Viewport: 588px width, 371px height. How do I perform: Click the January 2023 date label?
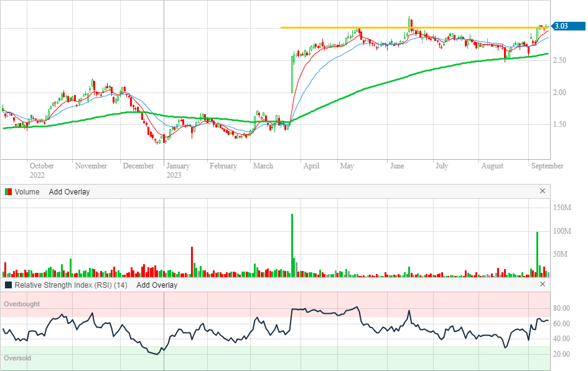(178, 170)
